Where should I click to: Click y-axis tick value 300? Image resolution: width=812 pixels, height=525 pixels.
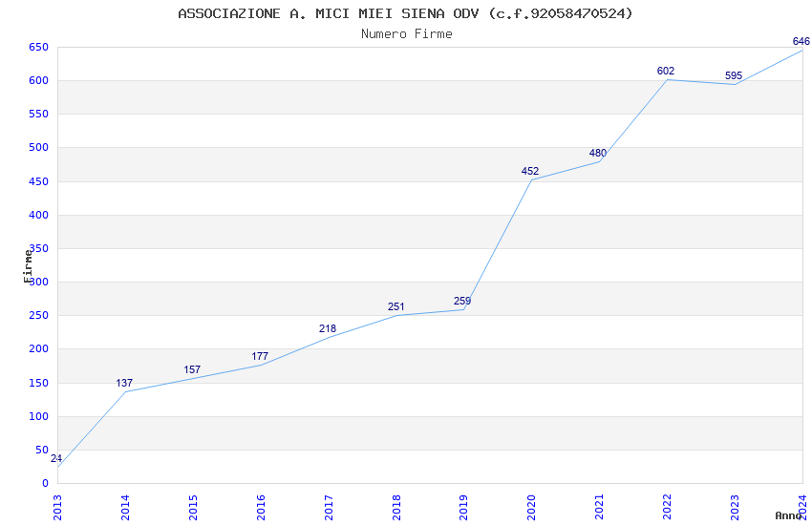(x=39, y=282)
